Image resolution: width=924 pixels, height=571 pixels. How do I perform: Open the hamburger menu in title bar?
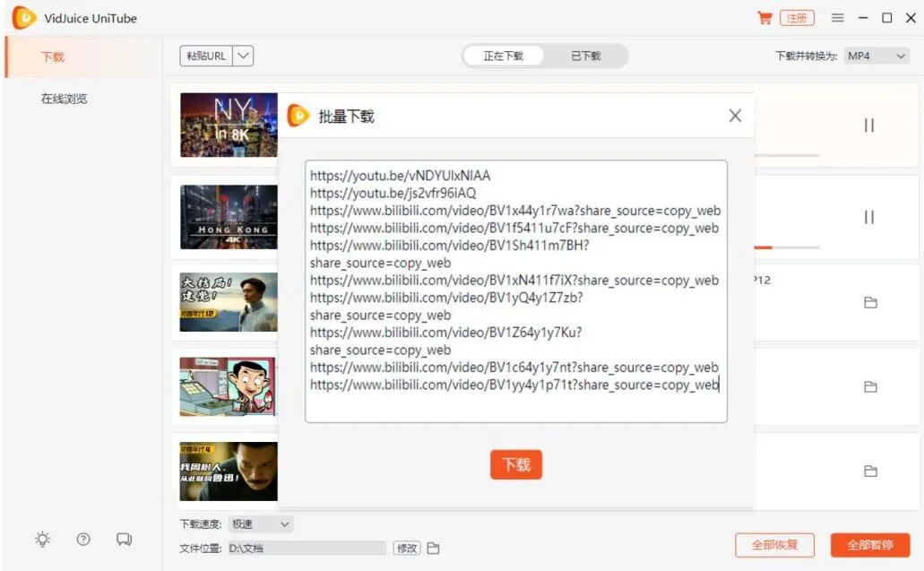click(x=837, y=18)
